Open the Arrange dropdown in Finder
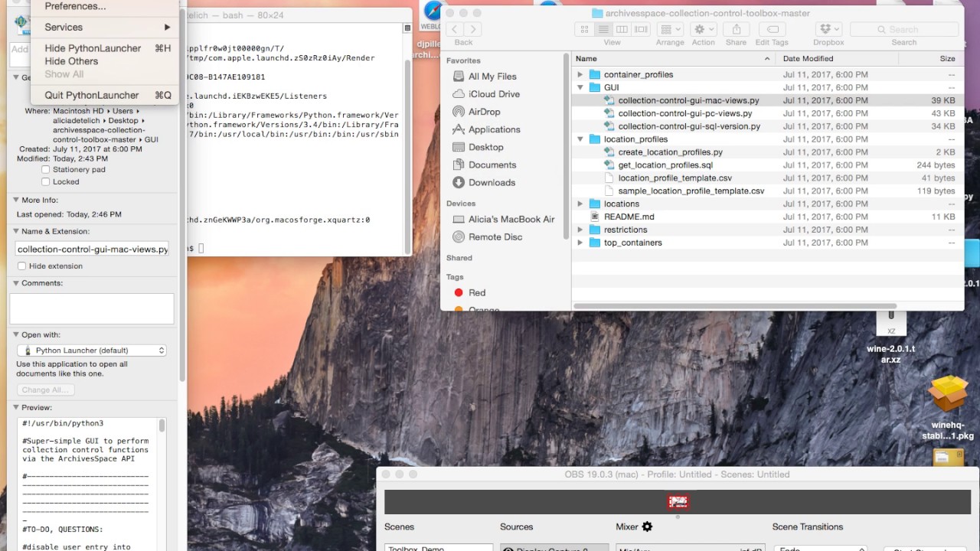 (x=670, y=29)
